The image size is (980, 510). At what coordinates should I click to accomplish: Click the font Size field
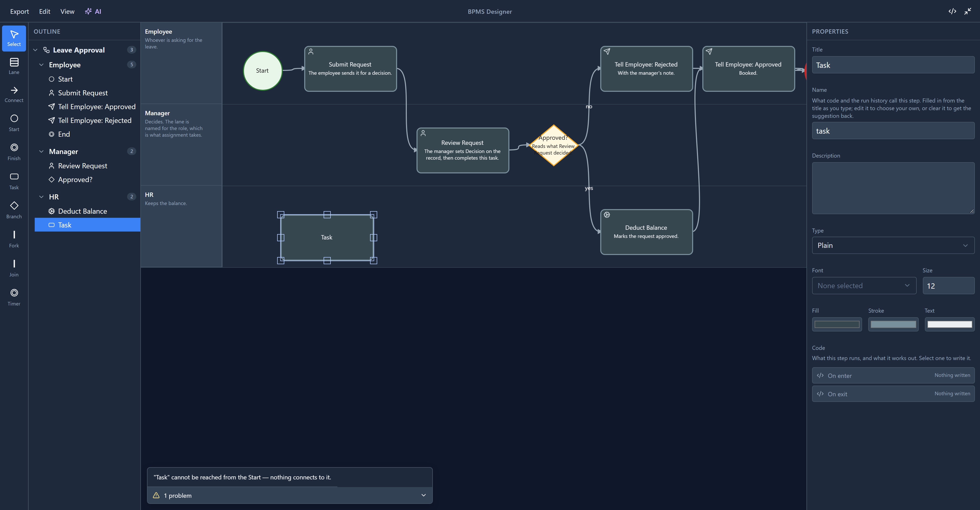click(948, 285)
